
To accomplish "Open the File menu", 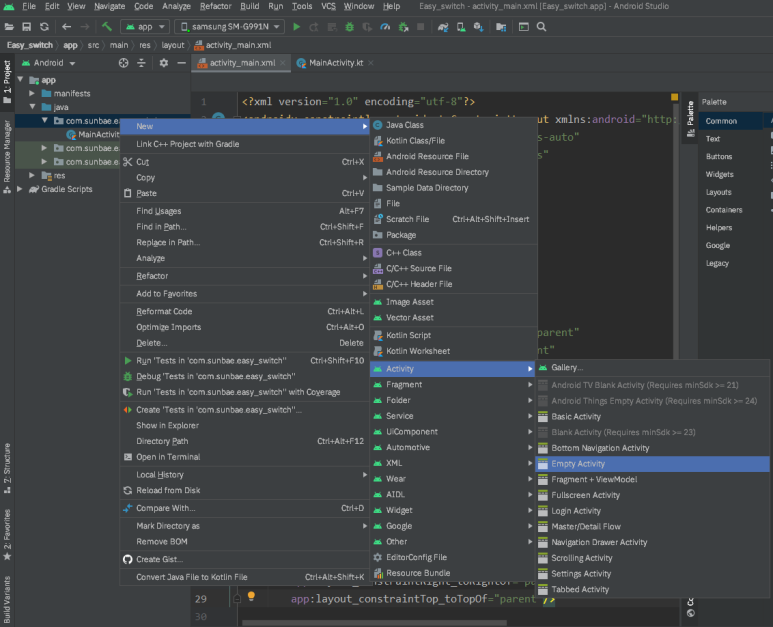I will click(29, 6).
